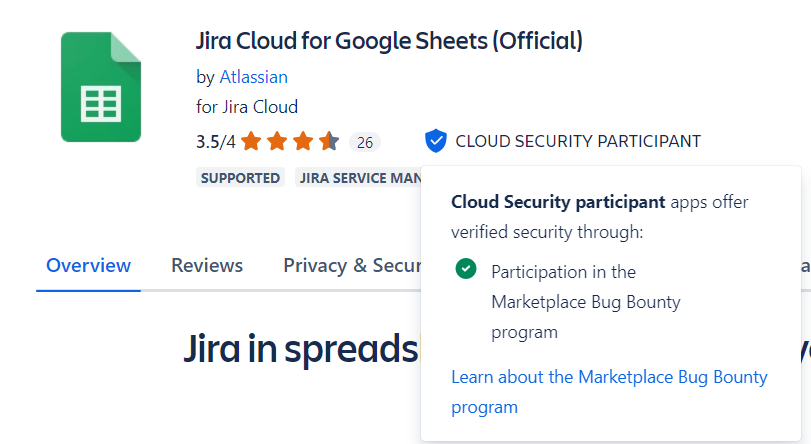
Task: Switch to the Overview tab
Action: [88, 265]
